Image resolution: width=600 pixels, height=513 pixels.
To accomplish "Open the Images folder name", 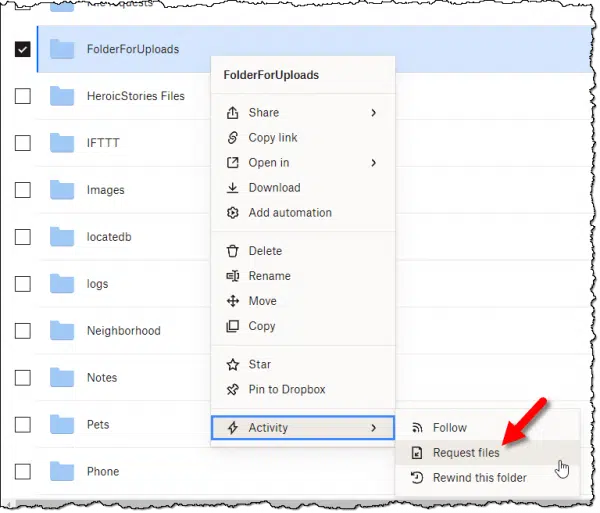I will [106, 190].
